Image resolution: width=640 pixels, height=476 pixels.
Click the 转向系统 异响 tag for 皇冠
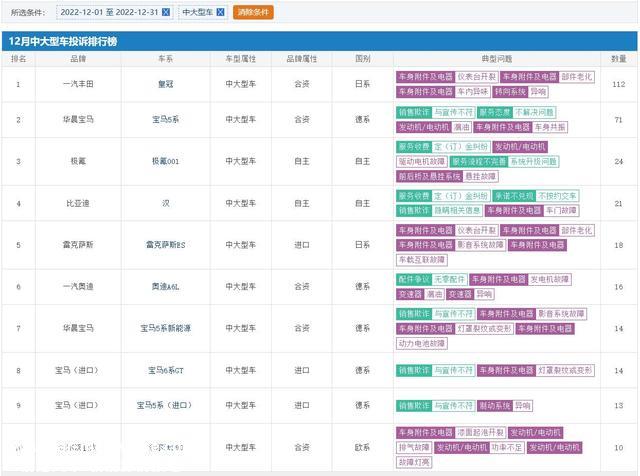(520, 92)
